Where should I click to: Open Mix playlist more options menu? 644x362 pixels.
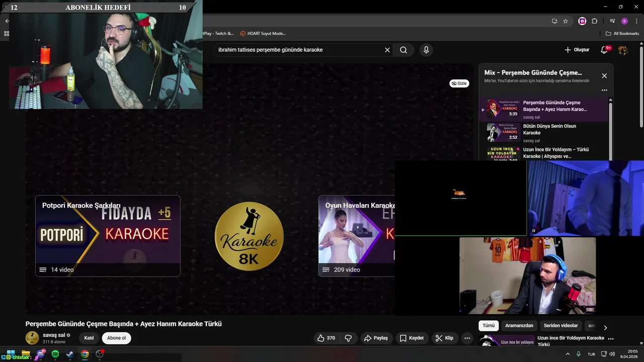(604, 90)
